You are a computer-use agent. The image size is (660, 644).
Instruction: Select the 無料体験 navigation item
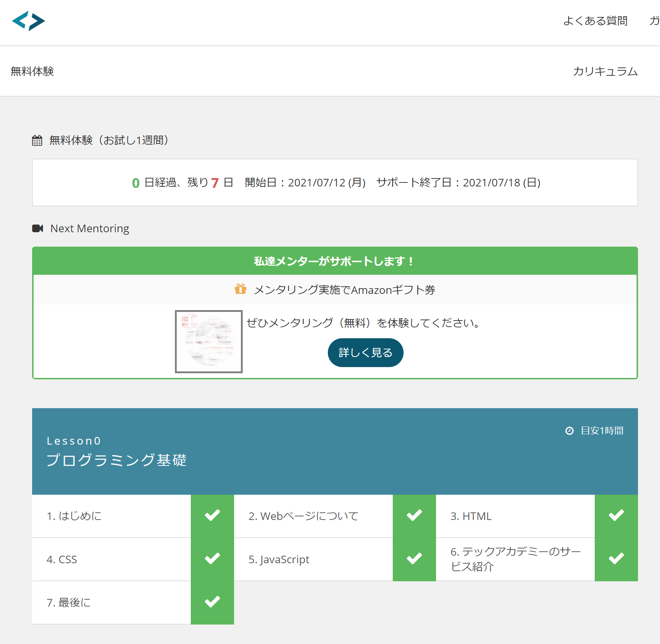click(32, 71)
